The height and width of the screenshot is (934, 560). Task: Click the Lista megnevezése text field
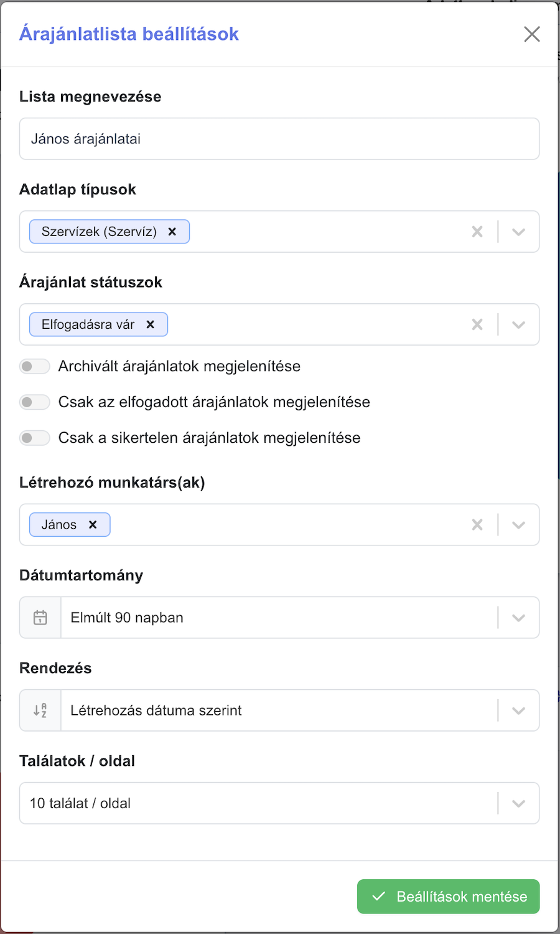(x=279, y=139)
